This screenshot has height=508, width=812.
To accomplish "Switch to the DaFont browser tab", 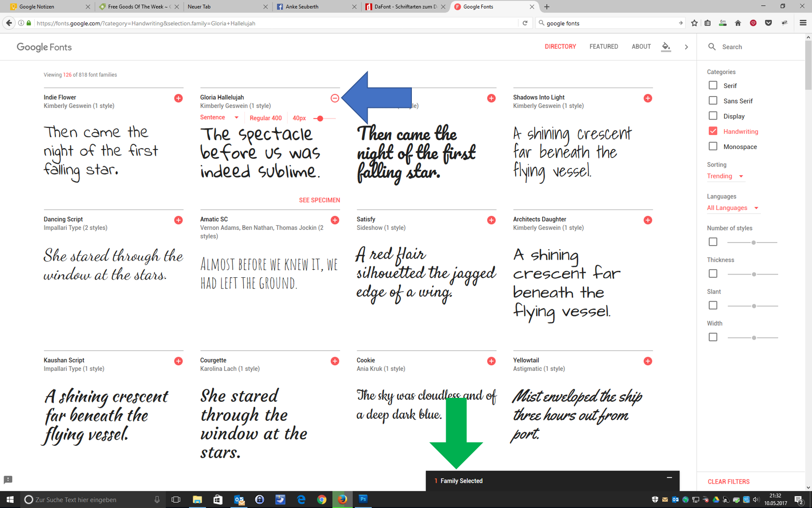I will [405, 7].
